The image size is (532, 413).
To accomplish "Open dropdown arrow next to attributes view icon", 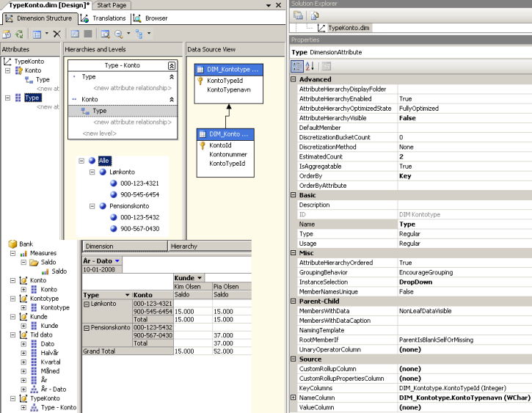I will (47, 33).
